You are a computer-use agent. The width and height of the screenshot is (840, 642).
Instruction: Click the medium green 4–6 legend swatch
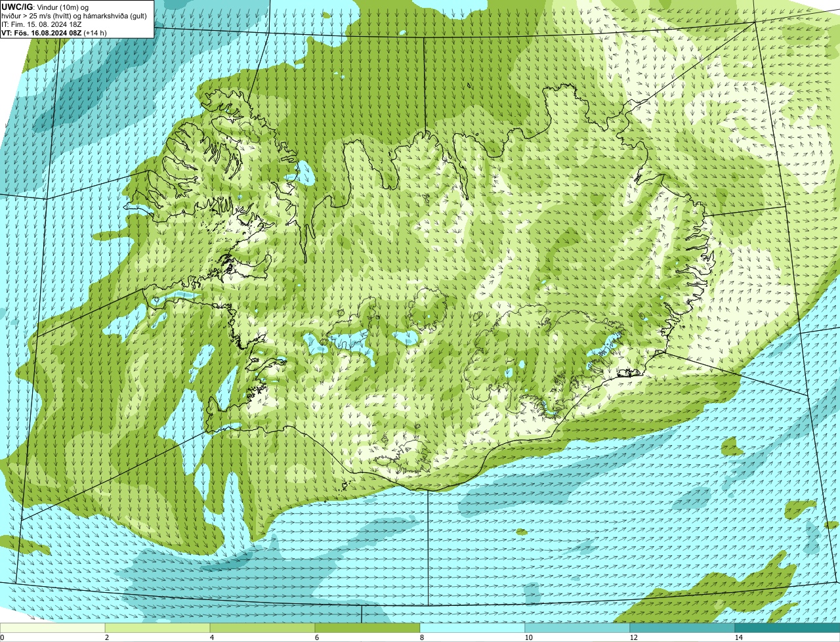pos(262,628)
